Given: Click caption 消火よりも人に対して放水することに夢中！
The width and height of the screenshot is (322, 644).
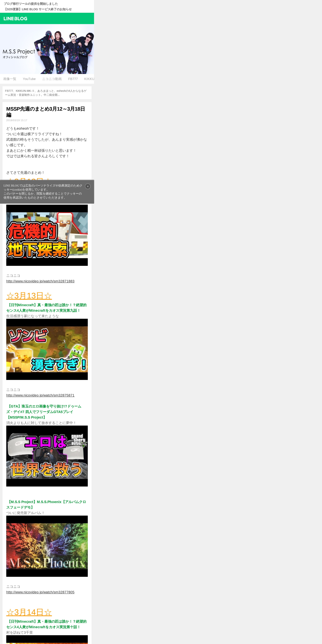Looking at the screenshot, I should [x=41, y=423].
